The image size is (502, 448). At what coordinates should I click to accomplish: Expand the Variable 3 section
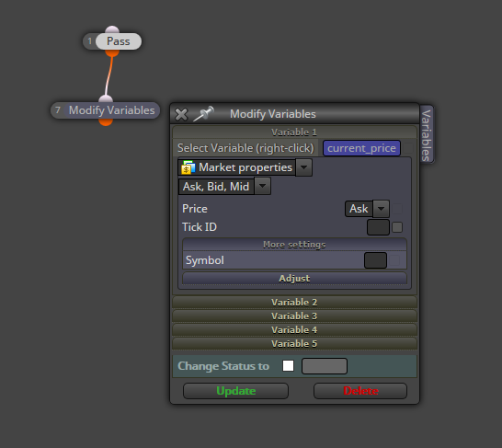(294, 316)
